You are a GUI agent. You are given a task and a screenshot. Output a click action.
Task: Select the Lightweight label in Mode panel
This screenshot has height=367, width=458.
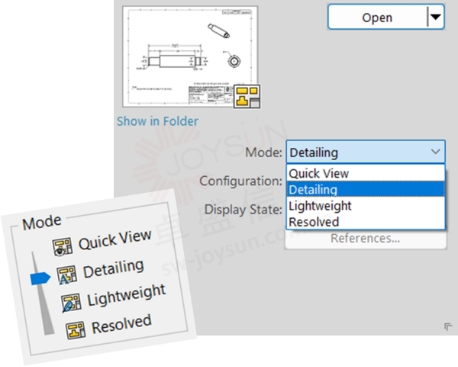click(126, 295)
